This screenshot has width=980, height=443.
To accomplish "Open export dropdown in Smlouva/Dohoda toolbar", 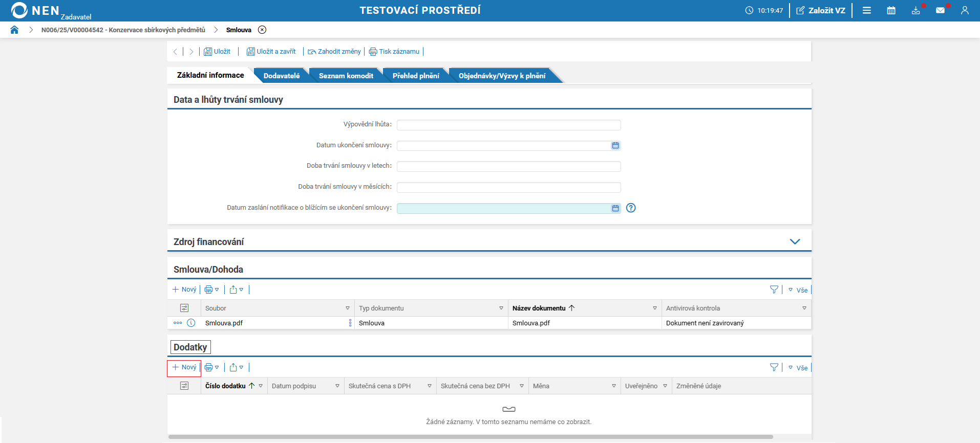I will point(236,290).
